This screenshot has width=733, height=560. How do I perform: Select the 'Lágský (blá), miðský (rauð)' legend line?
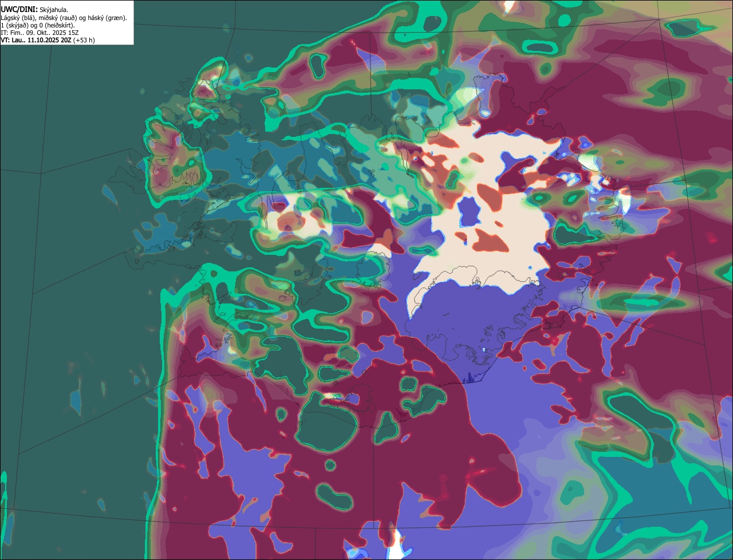(64, 18)
